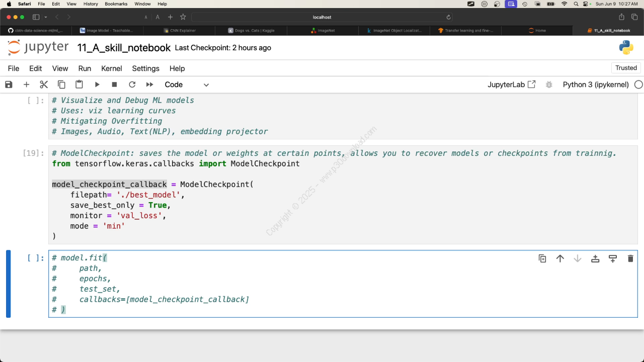Insert a cell above the active cell

pos(595,258)
